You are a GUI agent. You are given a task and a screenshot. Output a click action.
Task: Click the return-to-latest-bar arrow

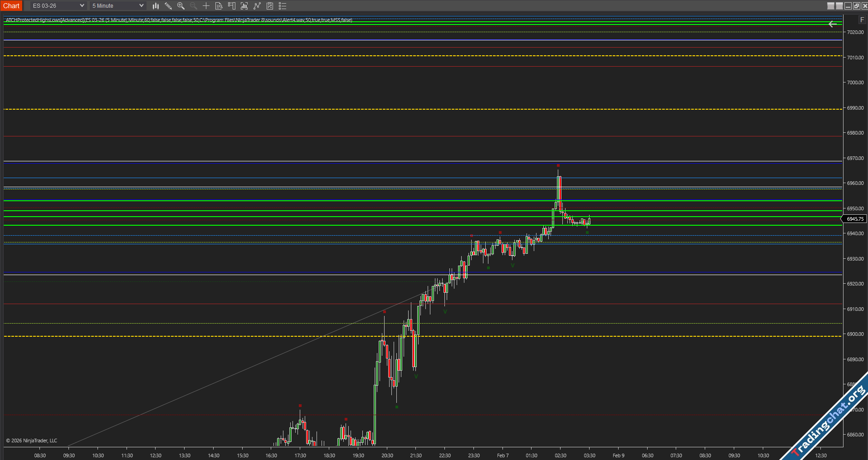[x=832, y=24]
